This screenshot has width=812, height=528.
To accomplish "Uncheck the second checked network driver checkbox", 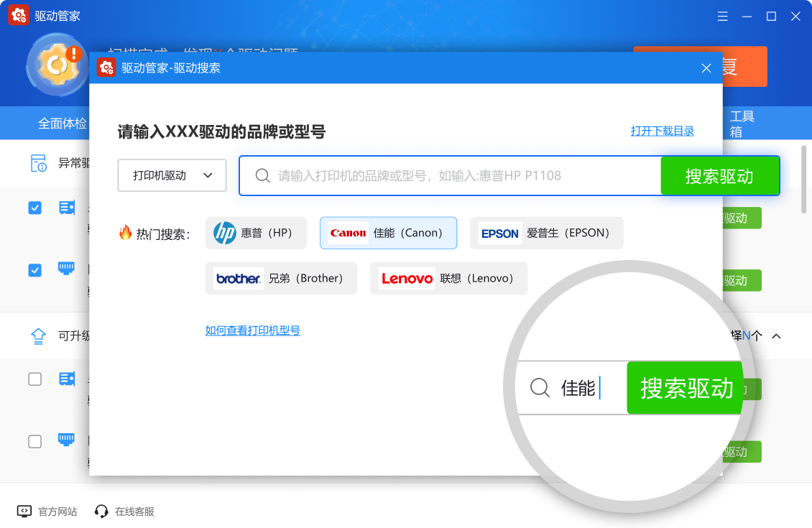I will (x=34, y=270).
